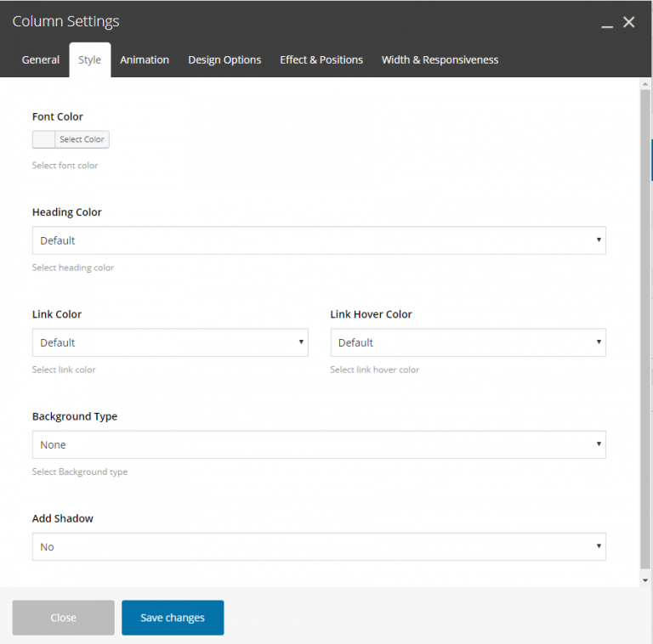Viewport: 653px width, 644px height.
Task: Go to the Design Options tab
Action: pyautogui.click(x=224, y=59)
